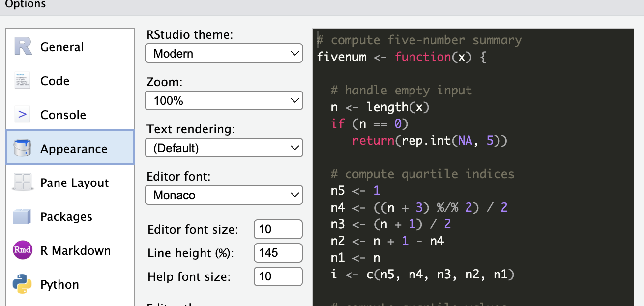Click the Packages box icon
This screenshot has height=306, width=644.
coord(23,216)
